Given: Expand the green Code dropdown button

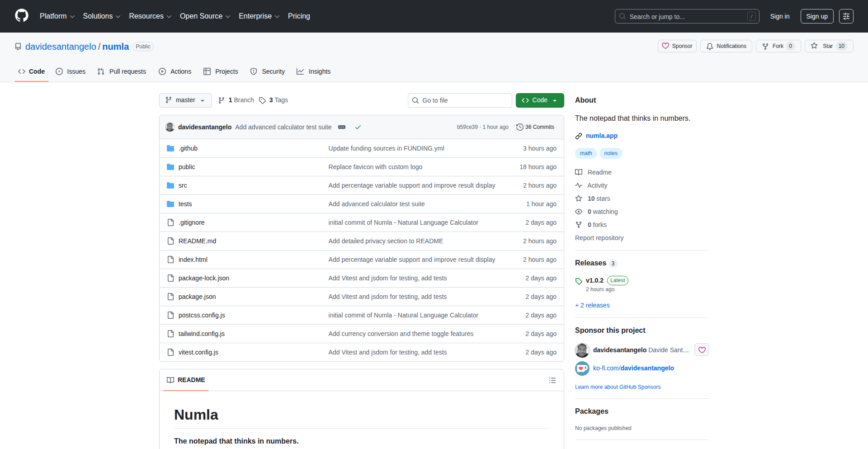Looking at the screenshot, I should click(539, 100).
